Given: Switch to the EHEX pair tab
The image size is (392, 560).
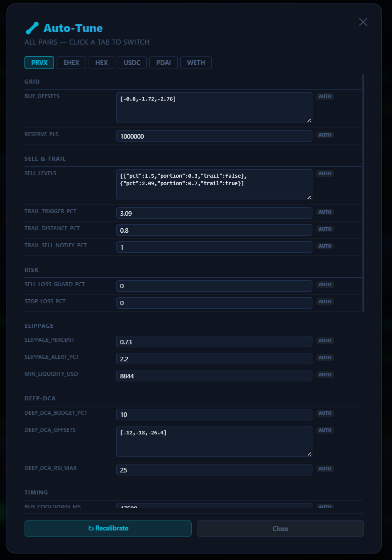Looking at the screenshot, I should (71, 63).
